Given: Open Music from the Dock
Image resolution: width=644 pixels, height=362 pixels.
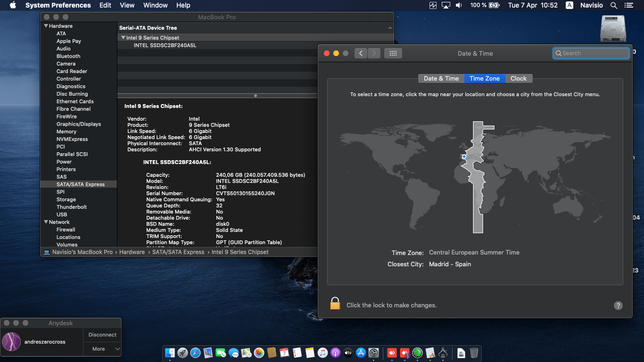Looking at the screenshot, I should coord(322,353).
